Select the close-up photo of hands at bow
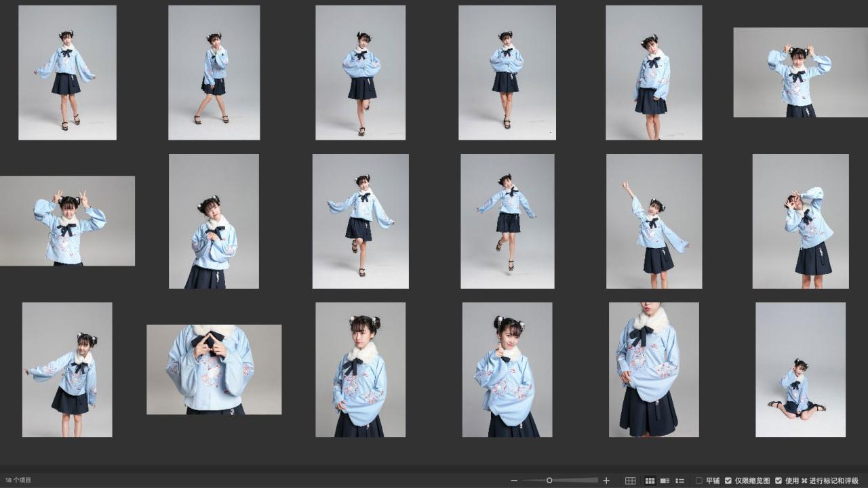This screenshot has height=488, width=868. click(x=214, y=369)
